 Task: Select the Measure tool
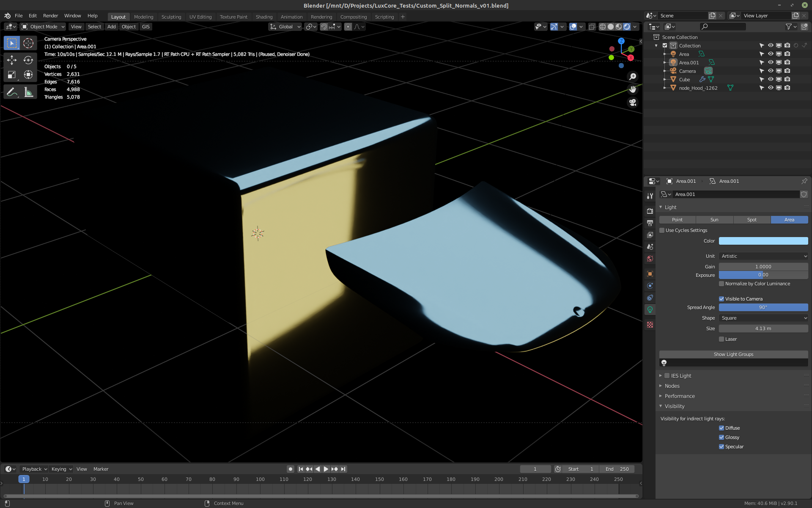[x=28, y=92]
